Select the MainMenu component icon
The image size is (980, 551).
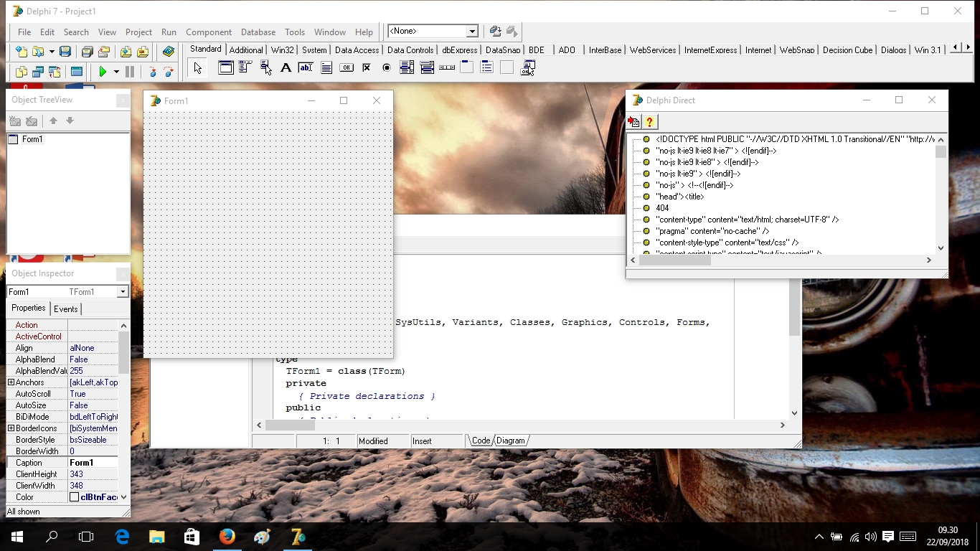[x=245, y=68]
